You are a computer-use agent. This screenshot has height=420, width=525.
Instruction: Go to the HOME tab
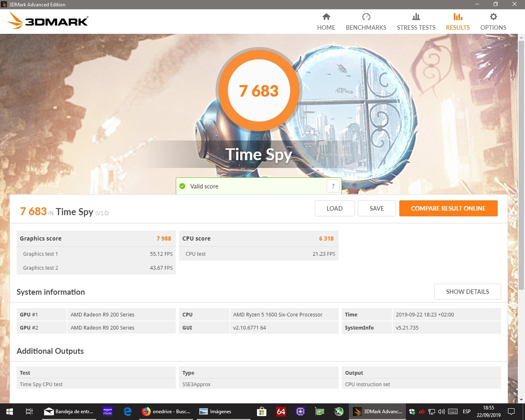click(326, 22)
